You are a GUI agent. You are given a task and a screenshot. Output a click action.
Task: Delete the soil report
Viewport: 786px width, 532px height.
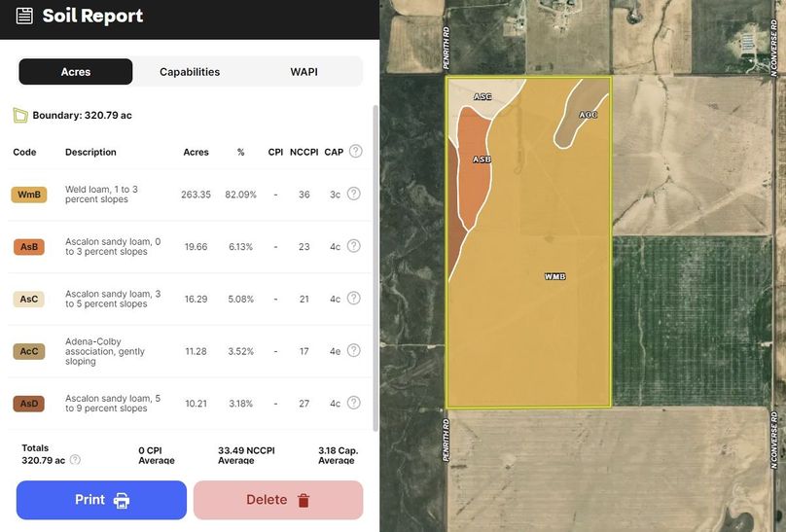(x=278, y=500)
